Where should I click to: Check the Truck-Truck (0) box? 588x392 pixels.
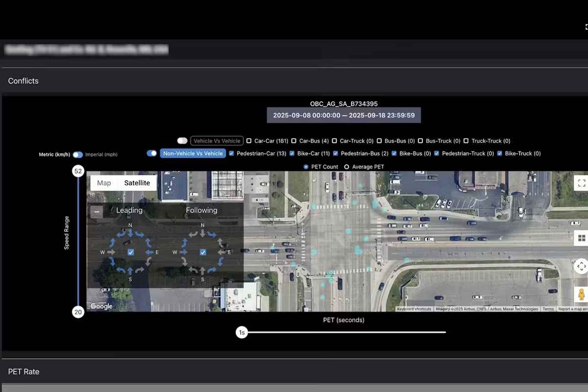click(x=466, y=141)
